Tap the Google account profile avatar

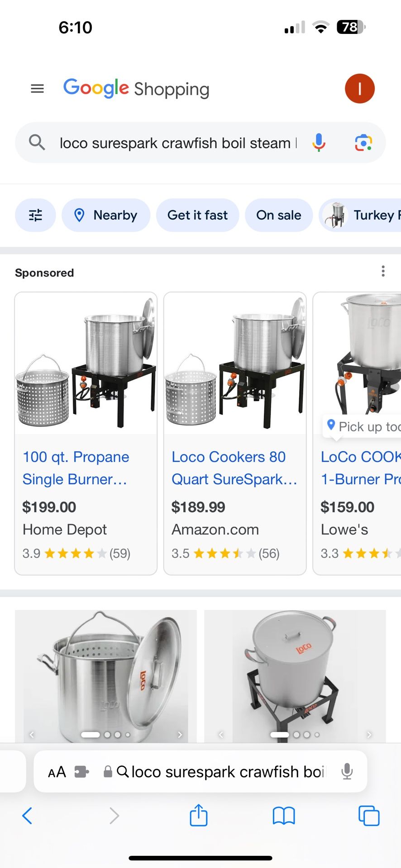click(359, 89)
